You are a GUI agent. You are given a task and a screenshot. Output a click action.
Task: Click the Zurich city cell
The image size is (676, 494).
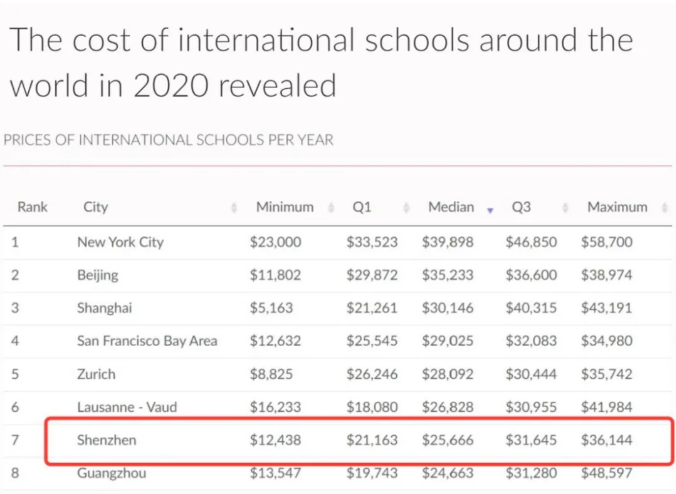(x=96, y=374)
